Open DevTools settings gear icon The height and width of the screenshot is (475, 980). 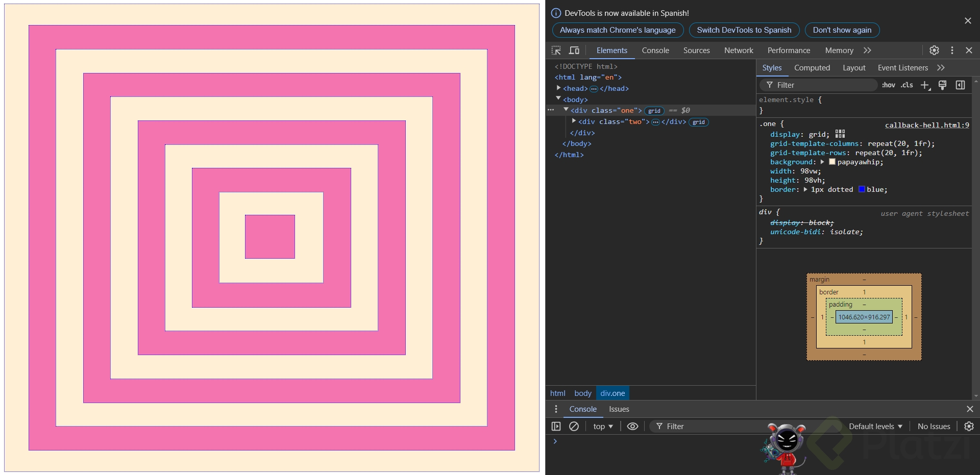point(934,51)
